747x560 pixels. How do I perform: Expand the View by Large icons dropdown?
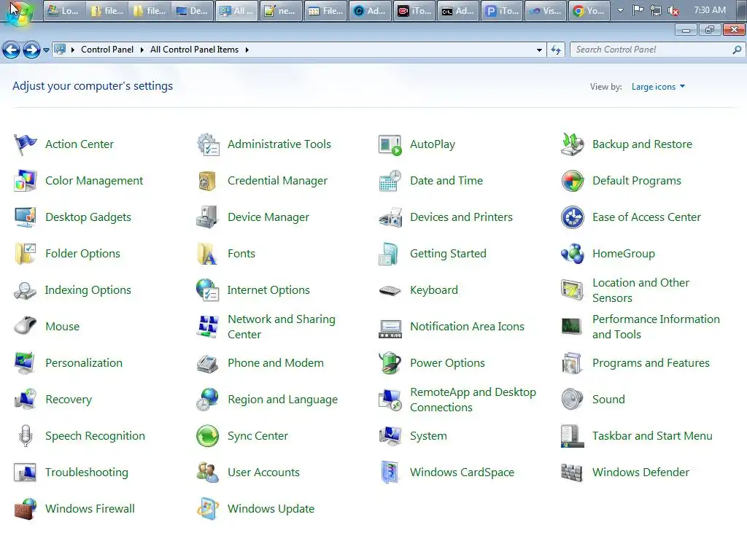659,87
